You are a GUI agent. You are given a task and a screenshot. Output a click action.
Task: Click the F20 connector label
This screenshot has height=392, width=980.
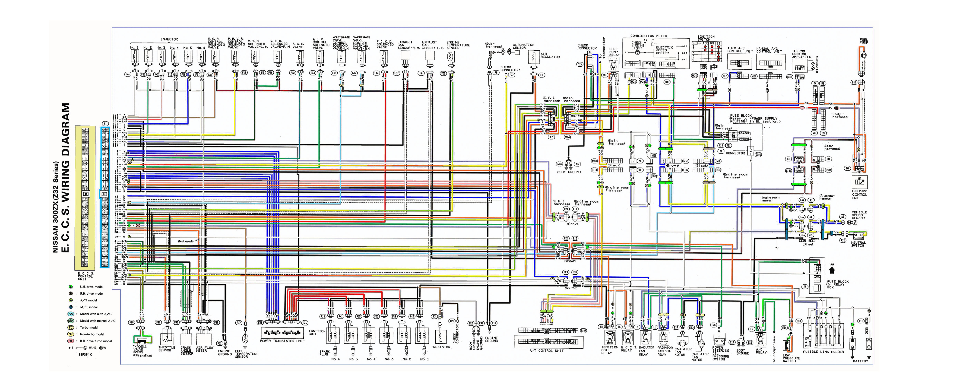tap(132, 322)
